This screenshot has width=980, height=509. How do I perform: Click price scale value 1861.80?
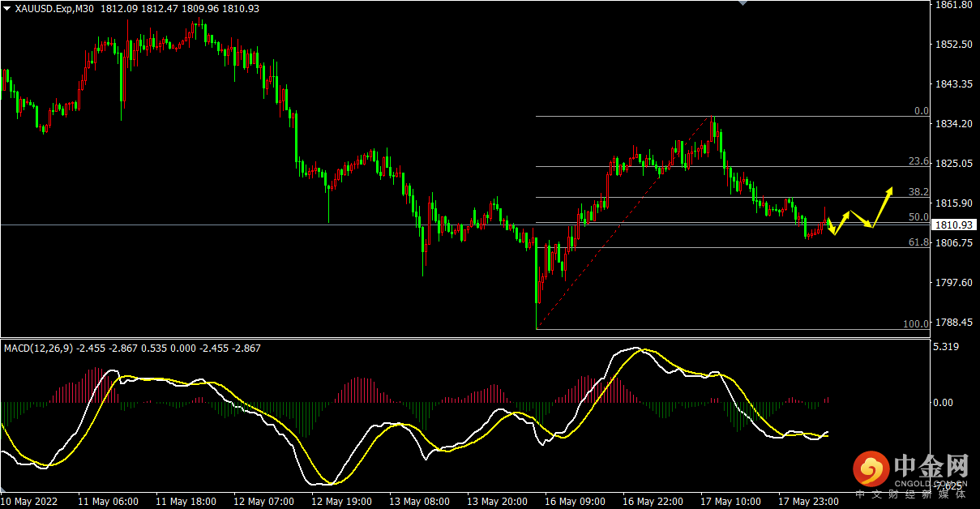pos(953,5)
